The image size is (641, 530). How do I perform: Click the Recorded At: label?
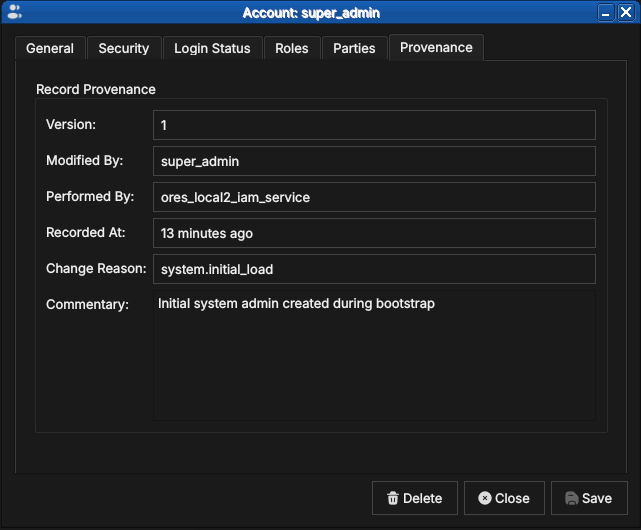[x=86, y=232]
